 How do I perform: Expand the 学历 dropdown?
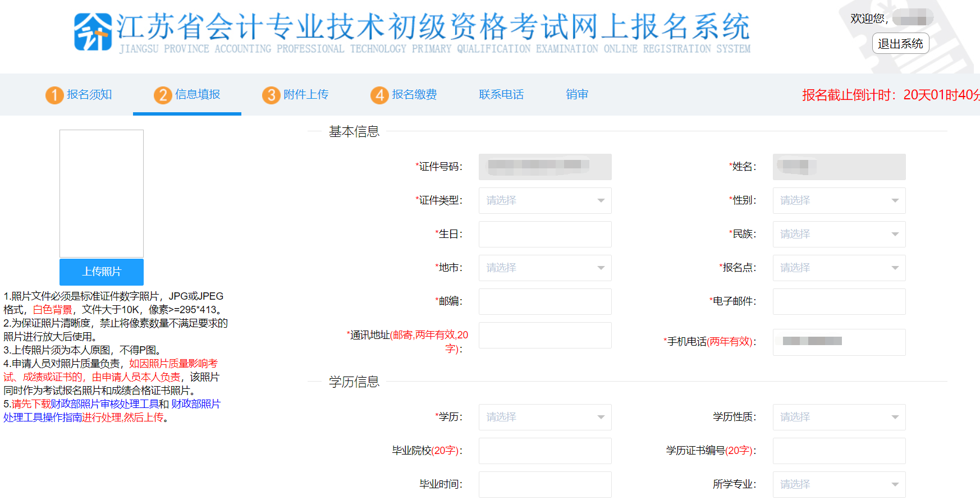[x=544, y=417]
